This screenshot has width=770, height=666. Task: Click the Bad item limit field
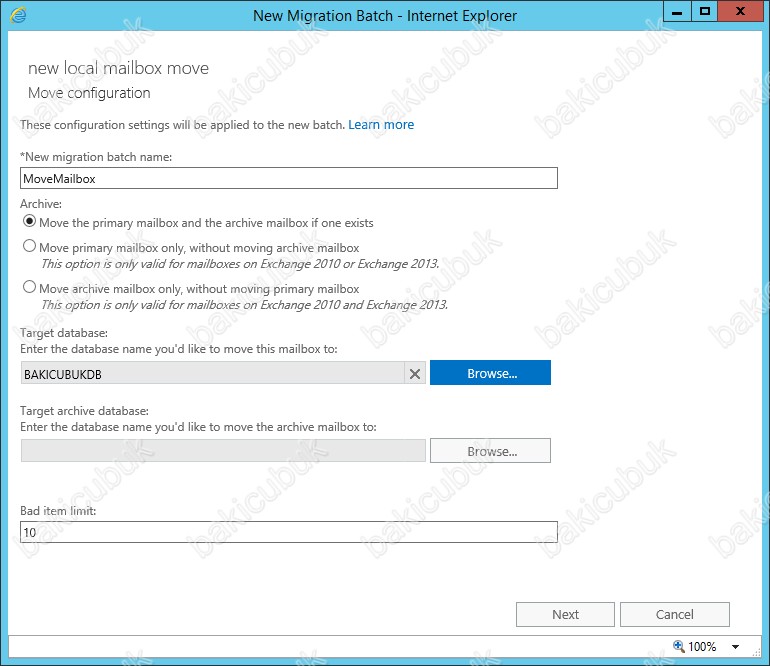pyautogui.click(x=288, y=533)
